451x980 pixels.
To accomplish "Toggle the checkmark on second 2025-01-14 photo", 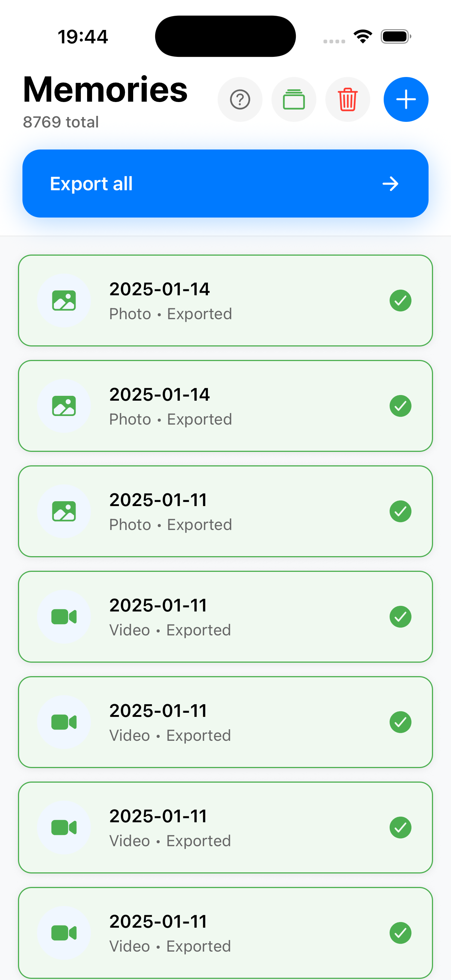I will [401, 406].
